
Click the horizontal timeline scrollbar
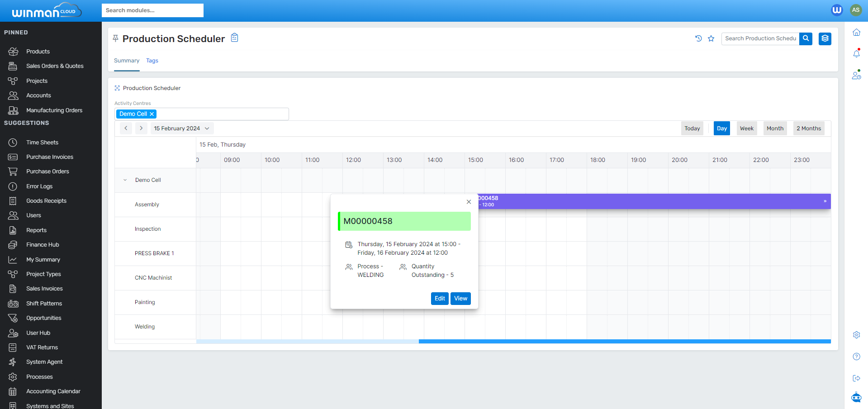(x=624, y=341)
